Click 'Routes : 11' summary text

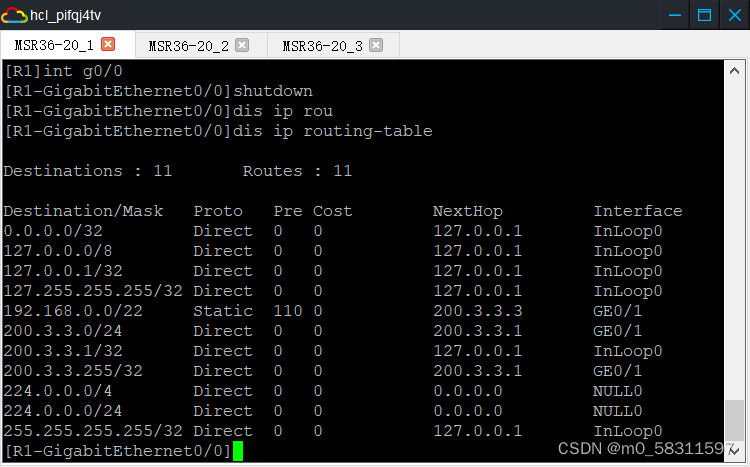[x=297, y=171]
